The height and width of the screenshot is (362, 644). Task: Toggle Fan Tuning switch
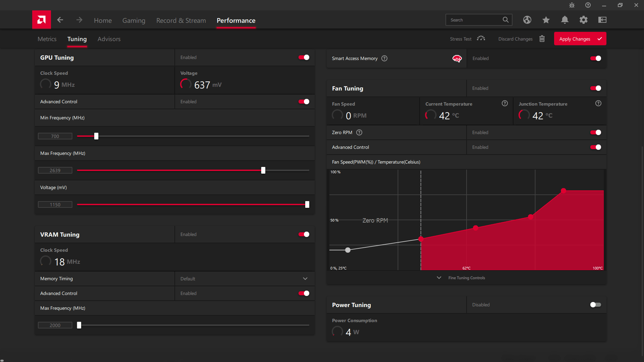(596, 88)
